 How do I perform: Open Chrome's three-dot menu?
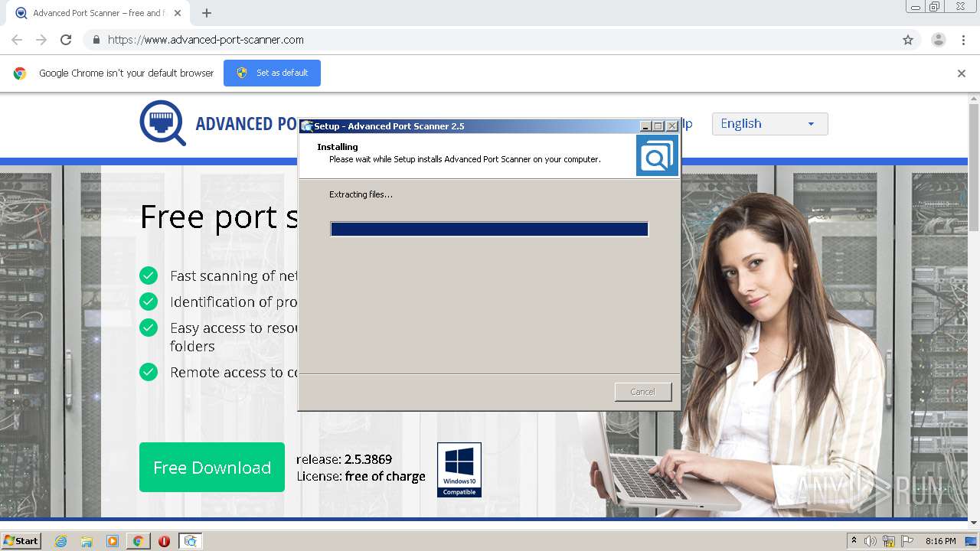964,40
